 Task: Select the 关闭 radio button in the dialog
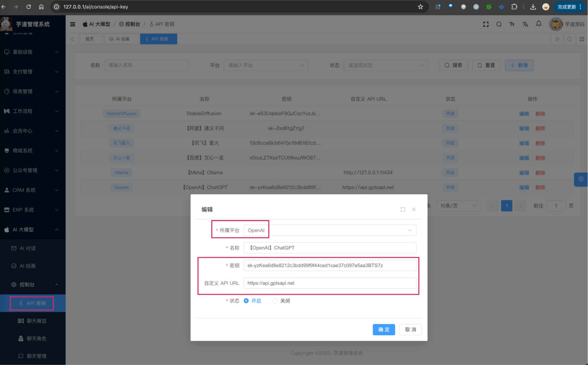pyautogui.click(x=275, y=300)
